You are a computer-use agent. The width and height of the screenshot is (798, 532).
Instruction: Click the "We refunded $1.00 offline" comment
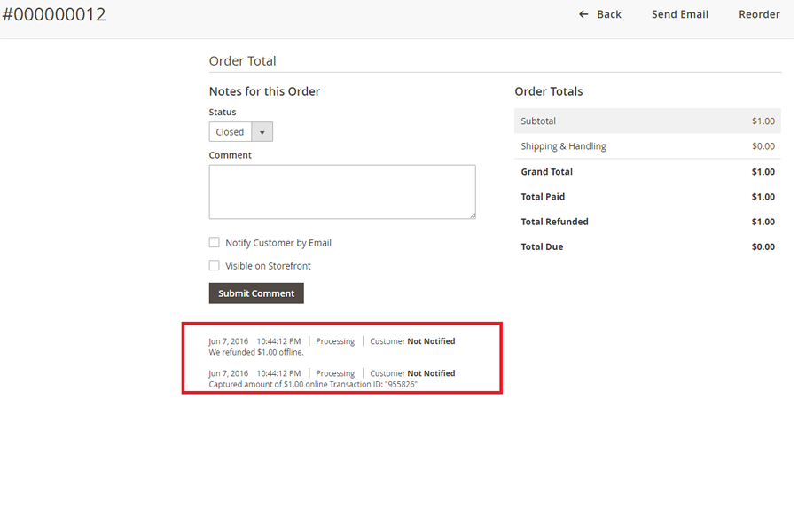[x=256, y=352]
